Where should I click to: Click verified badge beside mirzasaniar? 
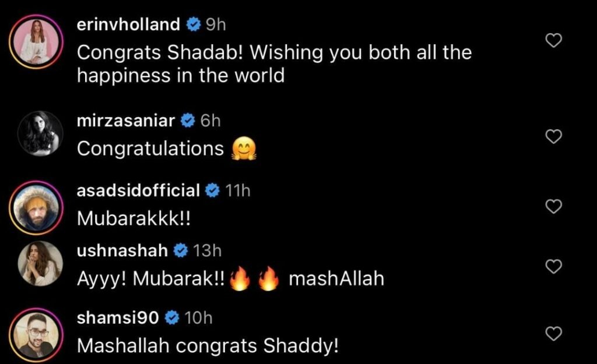coord(187,121)
